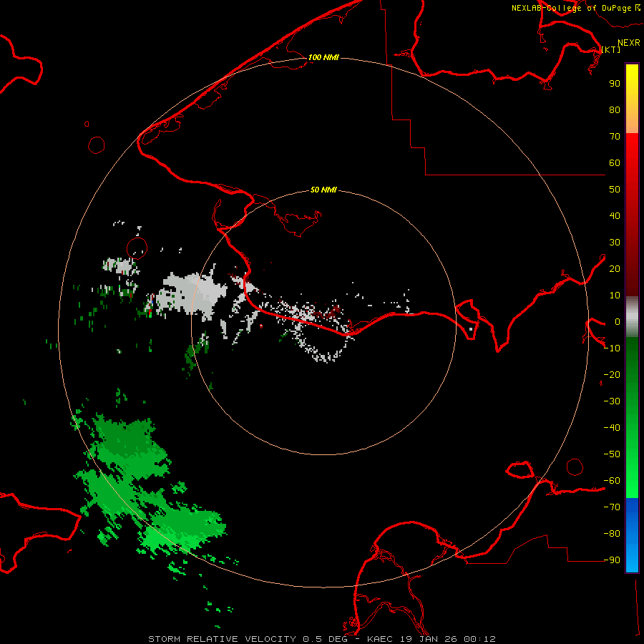Click the -40 scale value
This screenshot has width=644, height=644.
click(612, 428)
